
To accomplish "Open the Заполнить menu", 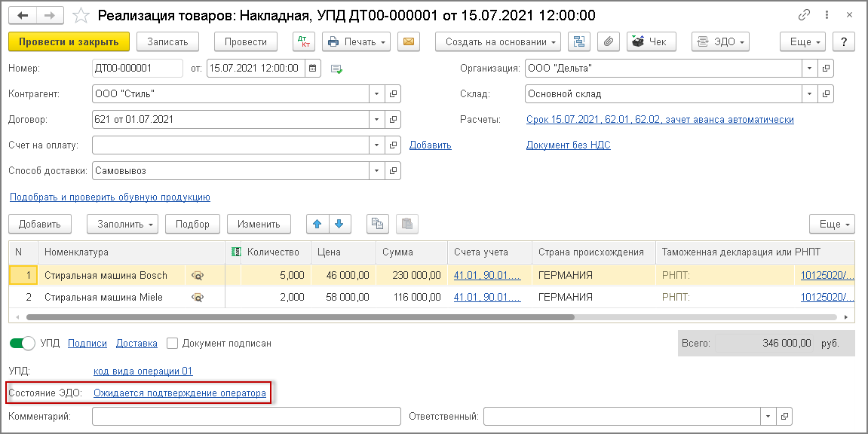I will (x=122, y=224).
